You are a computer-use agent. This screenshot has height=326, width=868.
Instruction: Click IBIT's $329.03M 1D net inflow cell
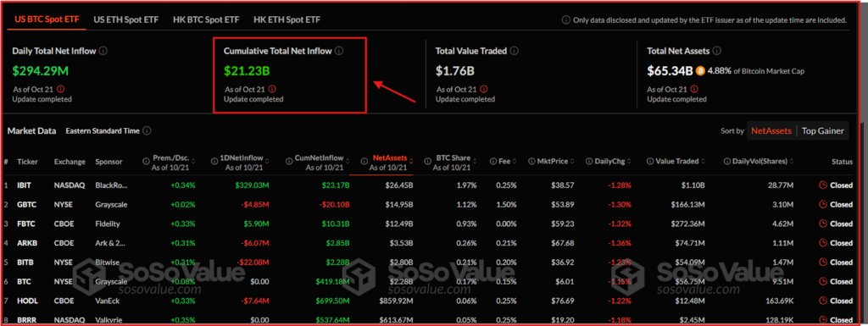252,185
